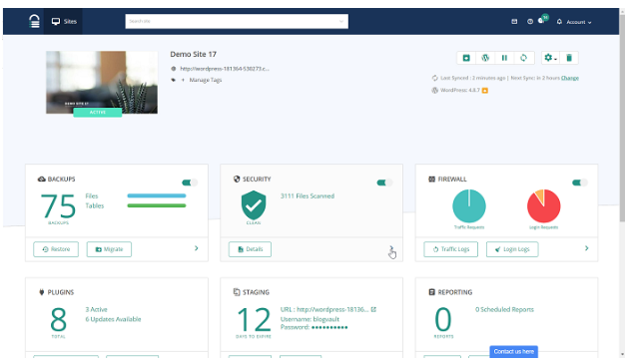Screen dimensions: 630x364
Task: Click the Security header shield icon
Action: pos(237,179)
